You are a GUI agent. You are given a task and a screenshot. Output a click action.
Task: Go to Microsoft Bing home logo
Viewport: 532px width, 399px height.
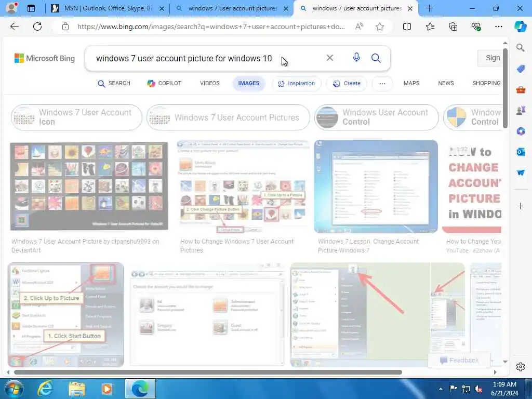tap(45, 58)
